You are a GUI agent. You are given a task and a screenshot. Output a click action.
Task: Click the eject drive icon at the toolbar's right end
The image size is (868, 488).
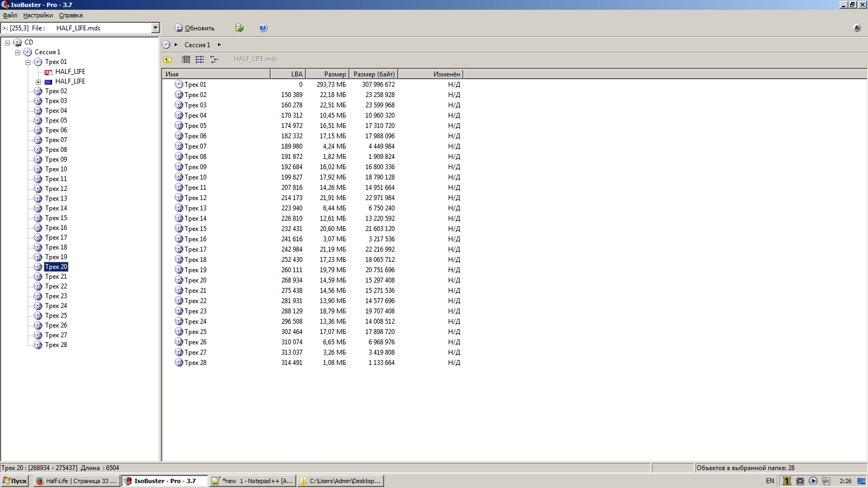[x=857, y=28]
